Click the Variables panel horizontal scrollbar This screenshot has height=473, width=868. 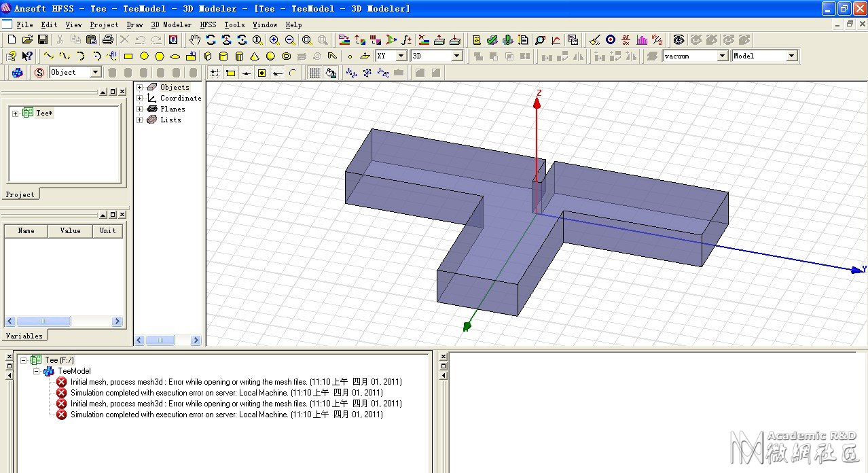click(64, 321)
